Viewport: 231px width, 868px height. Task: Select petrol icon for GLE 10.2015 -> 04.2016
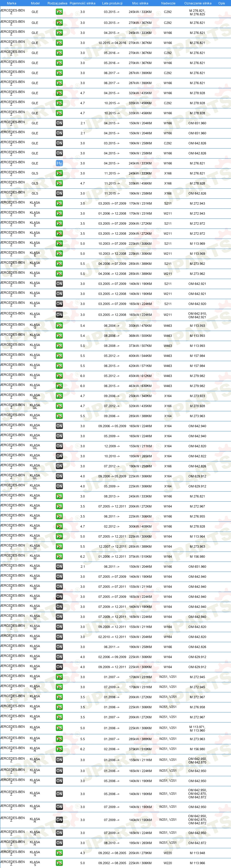pyautogui.click(x=59, y=43)
